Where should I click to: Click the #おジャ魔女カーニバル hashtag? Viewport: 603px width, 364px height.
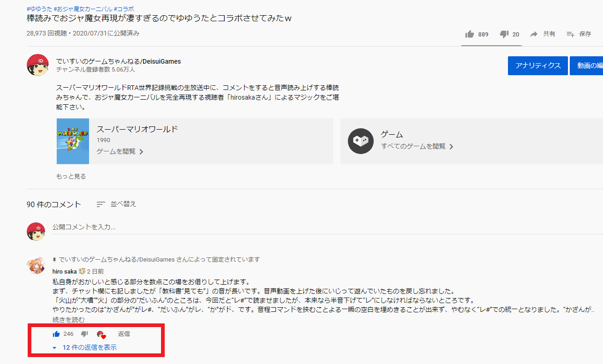pos(82,9)
